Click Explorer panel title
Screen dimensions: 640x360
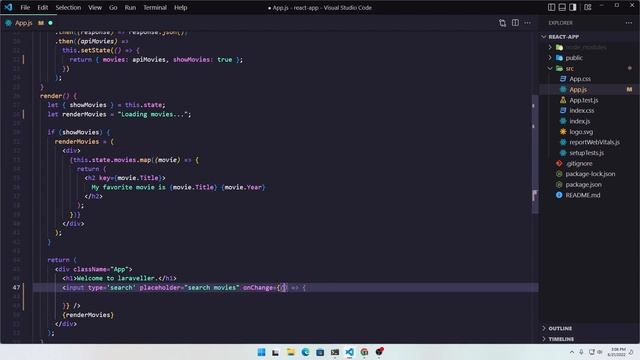(560, 23)
